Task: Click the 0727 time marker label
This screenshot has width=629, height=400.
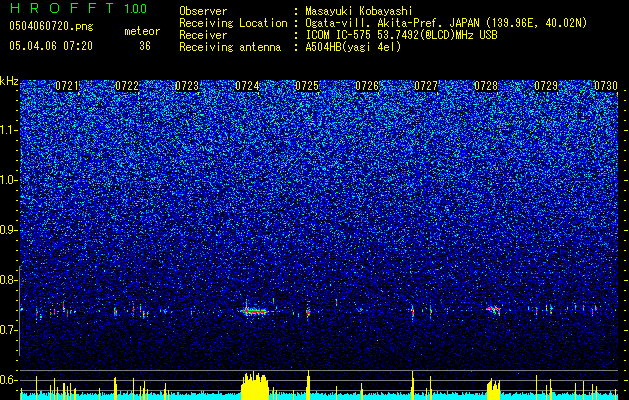Action: [x=426, y=86]
